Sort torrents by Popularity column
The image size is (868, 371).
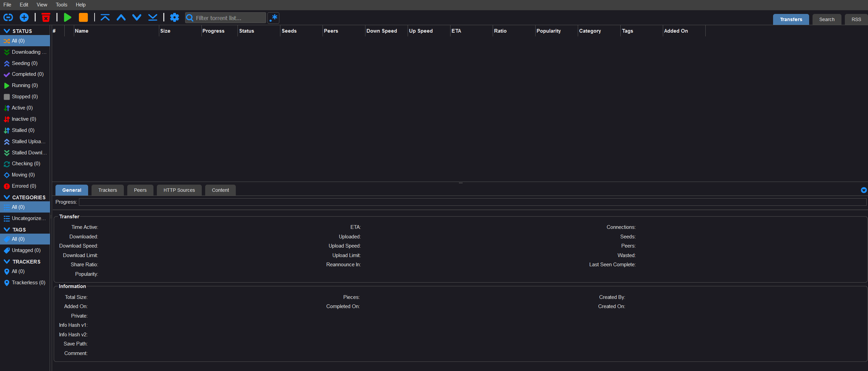(557, 31)
